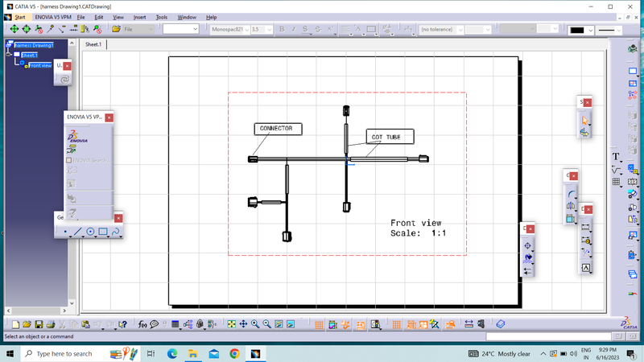The width and height of the screenshot is (644, 362).
Task: Click the Corner tool in floating toolbar
Action: [571, 194]
